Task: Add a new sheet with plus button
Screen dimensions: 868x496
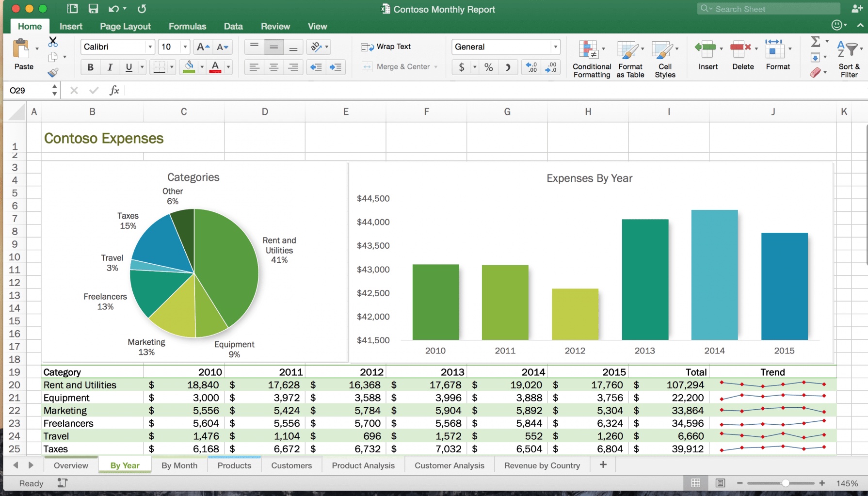Action: 603,465
